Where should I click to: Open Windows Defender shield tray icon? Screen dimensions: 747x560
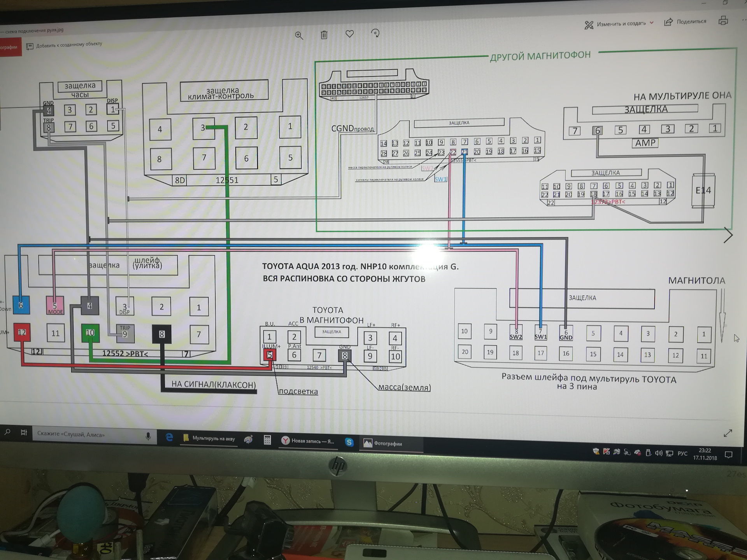[596, 451]
